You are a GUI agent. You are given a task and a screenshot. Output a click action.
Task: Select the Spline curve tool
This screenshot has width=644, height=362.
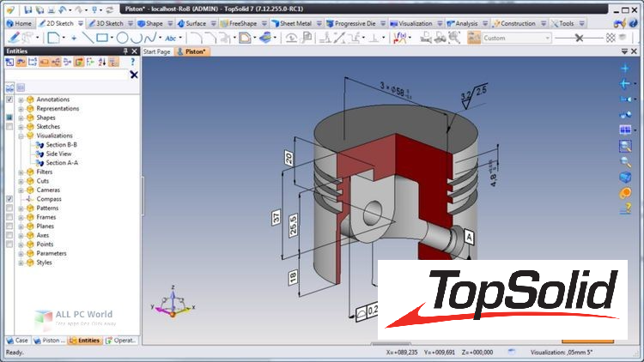(x=150, y=38)
